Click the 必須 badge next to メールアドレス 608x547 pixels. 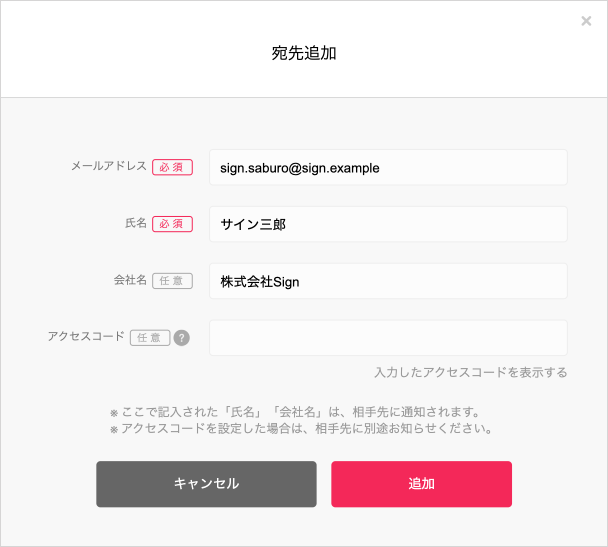[172, 167]
